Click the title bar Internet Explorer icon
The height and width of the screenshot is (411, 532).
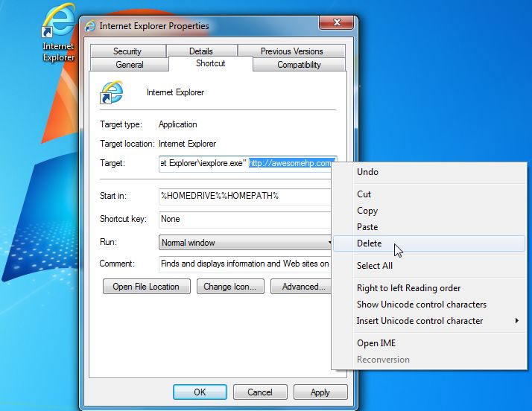[x=90, y=26]
